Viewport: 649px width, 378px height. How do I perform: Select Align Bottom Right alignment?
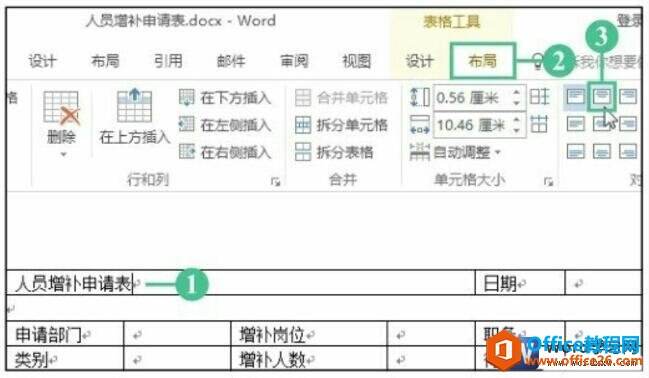coord(628,151)
